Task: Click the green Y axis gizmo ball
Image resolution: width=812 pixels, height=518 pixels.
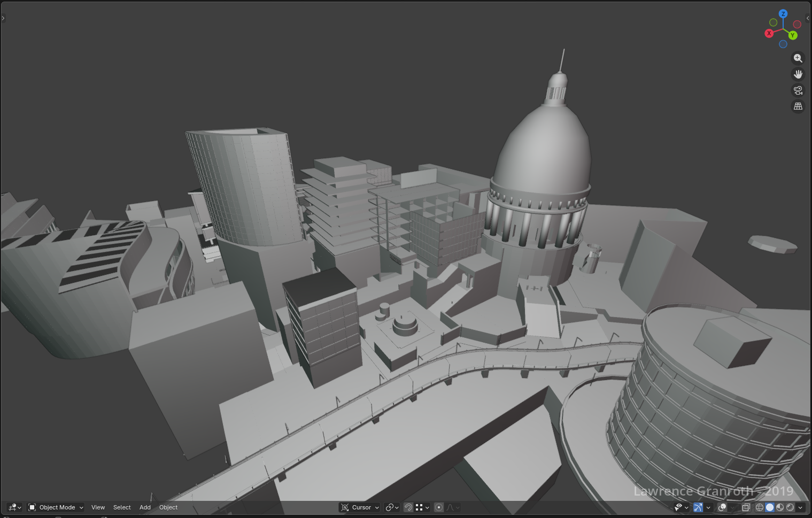Action: point(793,35)
